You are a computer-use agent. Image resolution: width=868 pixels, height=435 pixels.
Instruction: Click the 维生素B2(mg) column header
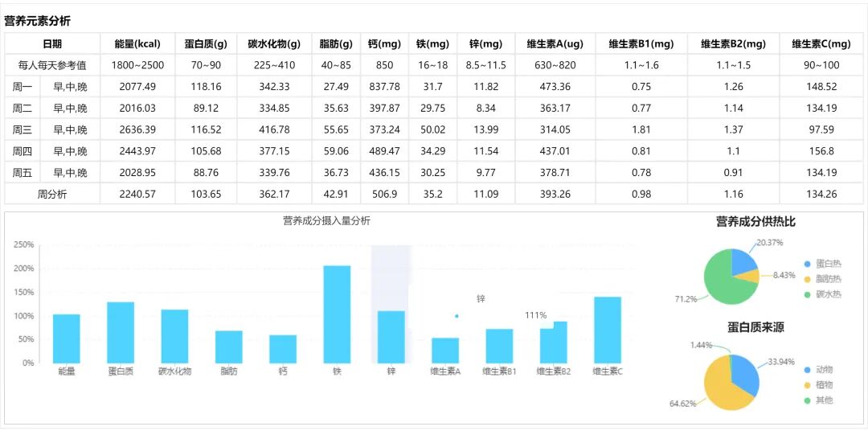click(733, 43)
